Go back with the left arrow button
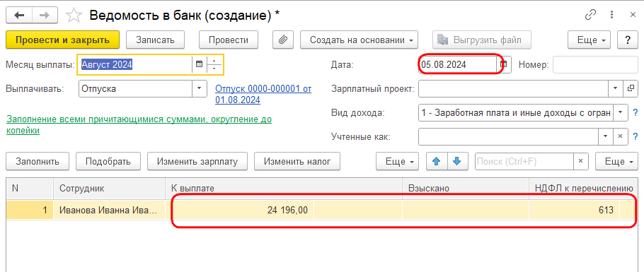Image resolution: width=644 pixels, height=272 pixels. 19,16
